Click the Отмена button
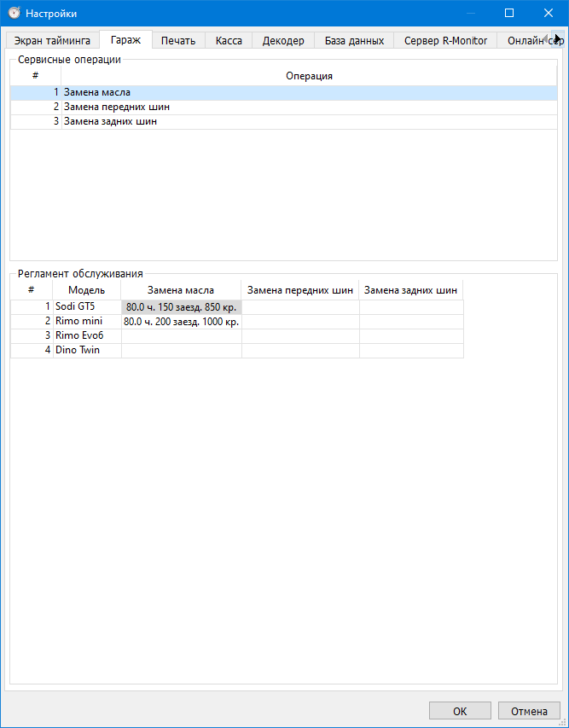Image resolution: width=569 pixels, height=728 pixels. (x=529, y=711)
